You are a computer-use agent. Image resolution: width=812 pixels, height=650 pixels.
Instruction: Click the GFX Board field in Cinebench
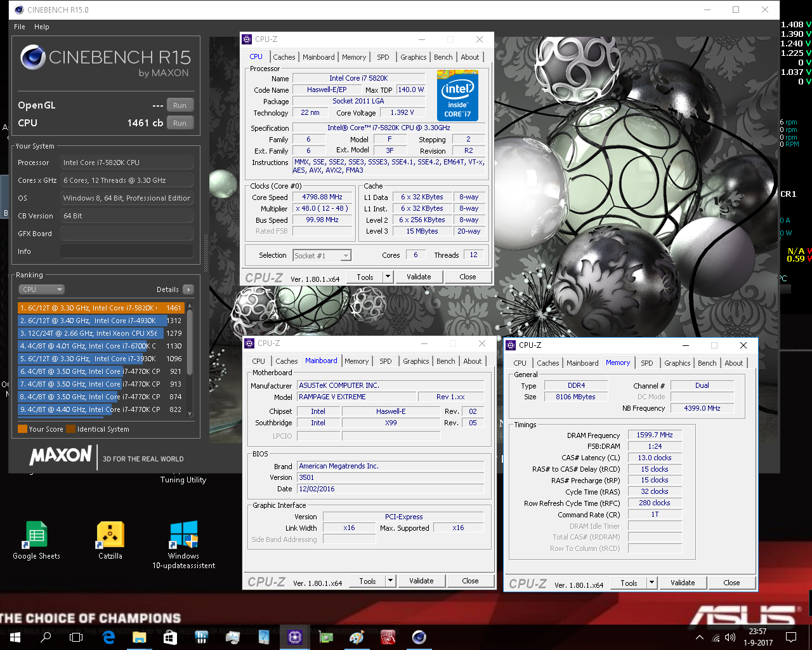[x=126, y=234]
